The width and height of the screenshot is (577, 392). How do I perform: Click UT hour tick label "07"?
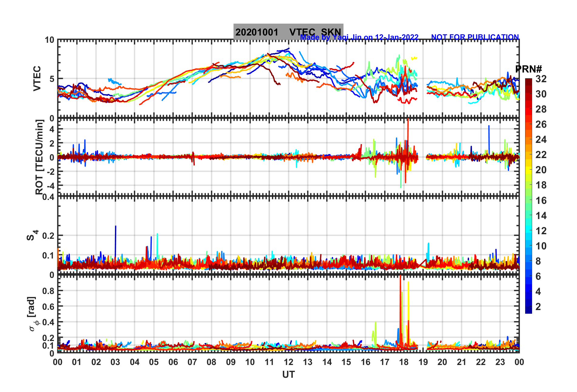192,362
